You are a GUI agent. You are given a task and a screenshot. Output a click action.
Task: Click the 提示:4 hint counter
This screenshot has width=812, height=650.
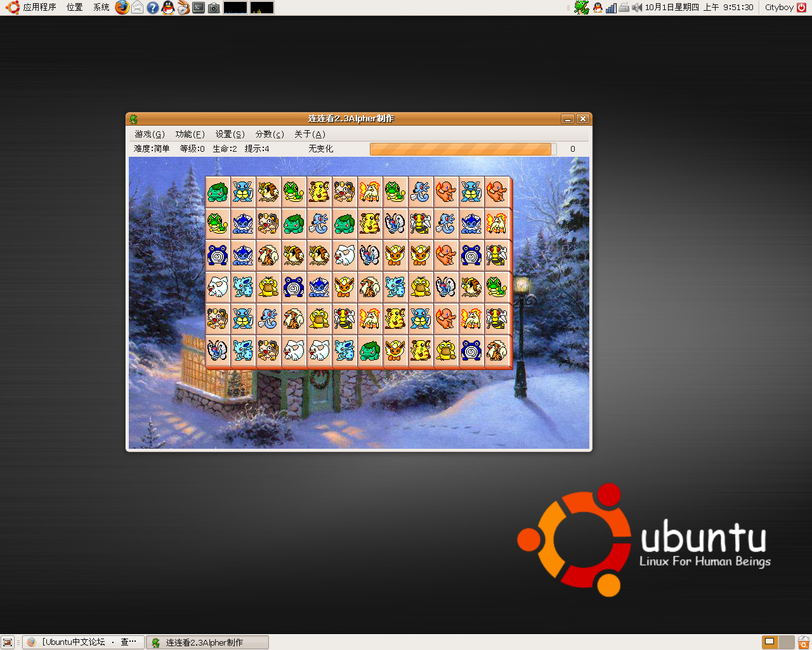[257, 149]
